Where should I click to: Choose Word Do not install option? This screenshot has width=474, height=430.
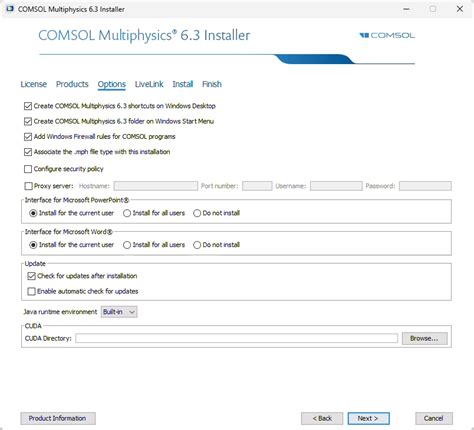(197, 245)
